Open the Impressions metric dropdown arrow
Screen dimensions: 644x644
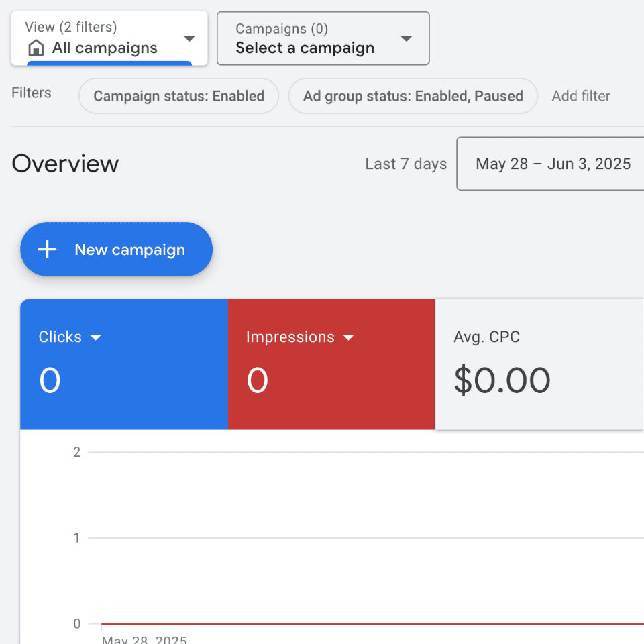(348, 337)
